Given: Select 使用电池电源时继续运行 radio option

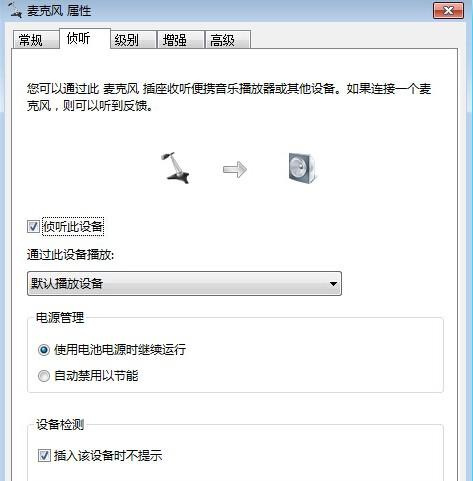Looking at the screenshot, I should [44, 350].
